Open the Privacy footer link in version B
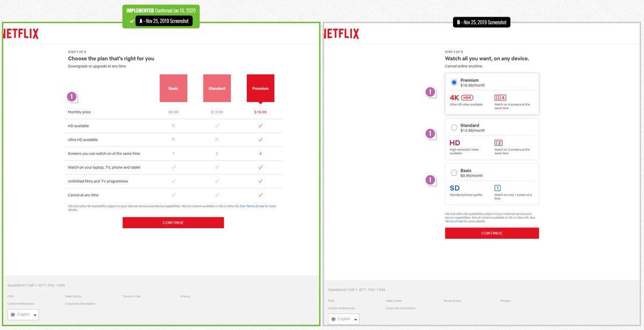 coord(506,300)
